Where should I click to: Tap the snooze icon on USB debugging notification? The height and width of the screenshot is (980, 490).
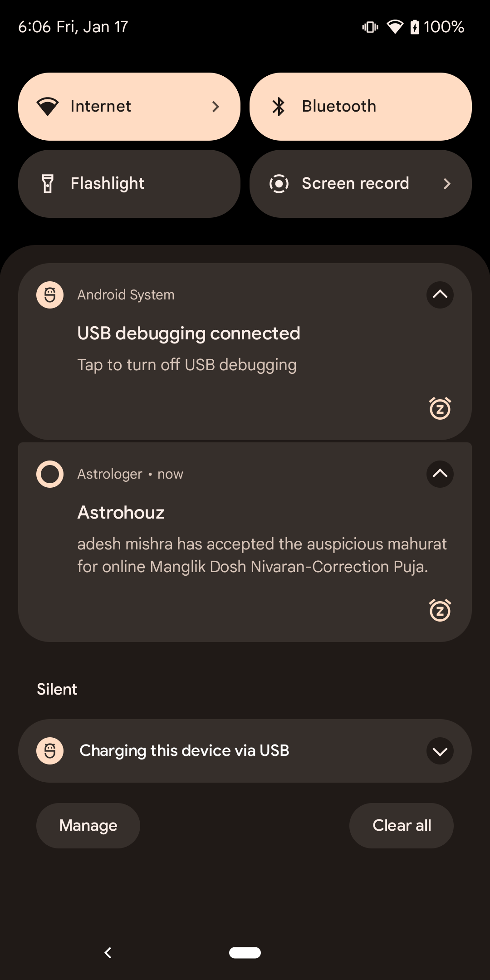tap(440, 408)
